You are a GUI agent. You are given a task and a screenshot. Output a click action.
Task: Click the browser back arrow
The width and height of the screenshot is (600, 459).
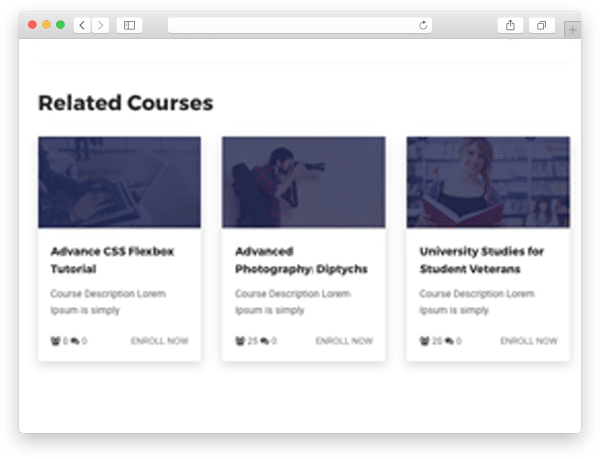tap(81, 25)
